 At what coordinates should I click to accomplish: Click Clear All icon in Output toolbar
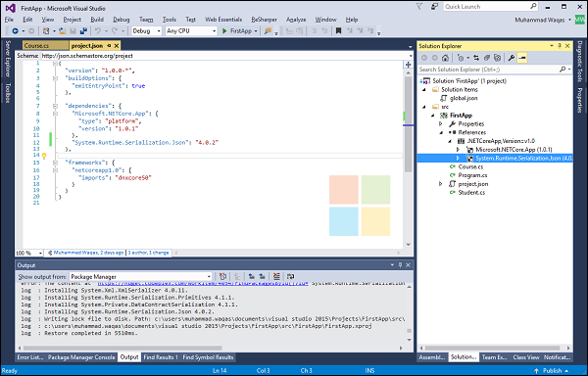pos(276,276)
